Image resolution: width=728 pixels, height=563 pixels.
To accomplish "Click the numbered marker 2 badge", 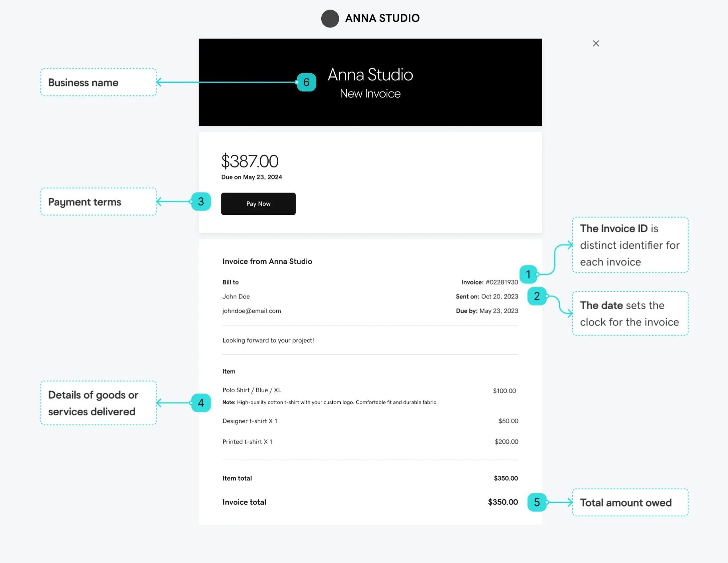I will [x=537, y=296].
